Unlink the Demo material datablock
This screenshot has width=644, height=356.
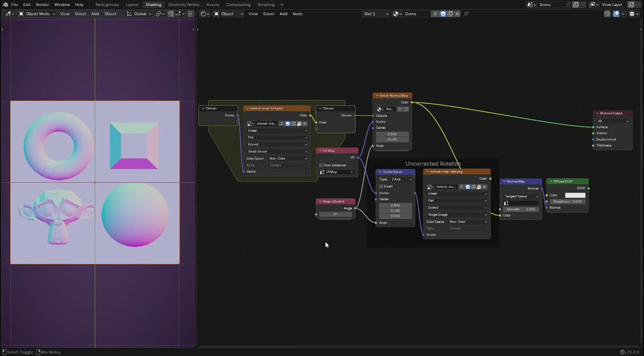point(457,13)
